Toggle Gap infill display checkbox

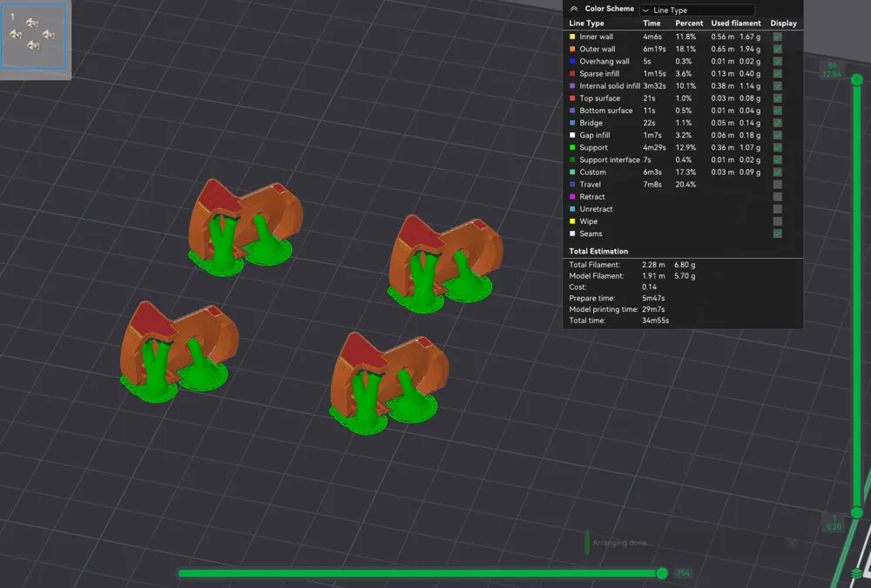pos(778,135)
